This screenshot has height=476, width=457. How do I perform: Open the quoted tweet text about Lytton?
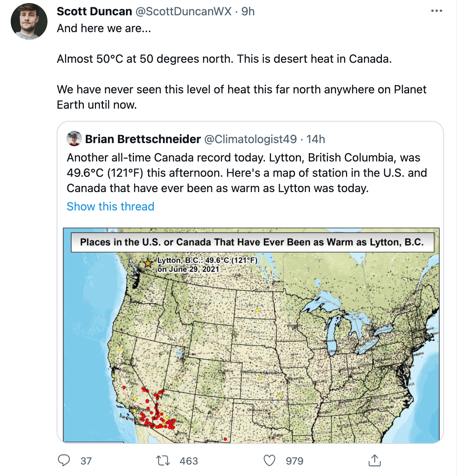tap(247, 173)
